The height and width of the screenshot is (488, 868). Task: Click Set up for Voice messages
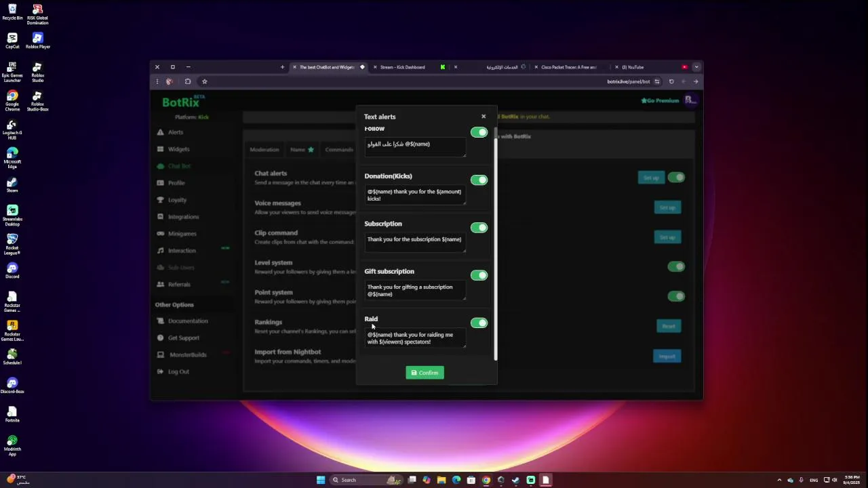click(x=668, y=207)
